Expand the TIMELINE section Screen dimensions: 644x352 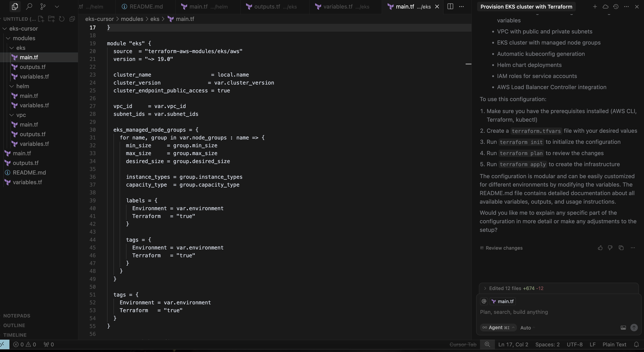click(x=15, y=335)
